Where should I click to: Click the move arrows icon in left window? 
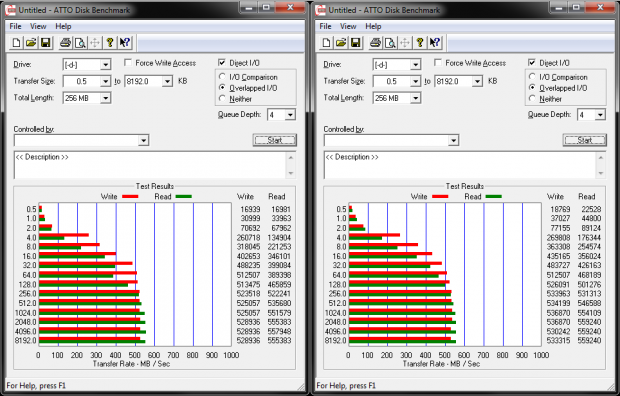95,43
